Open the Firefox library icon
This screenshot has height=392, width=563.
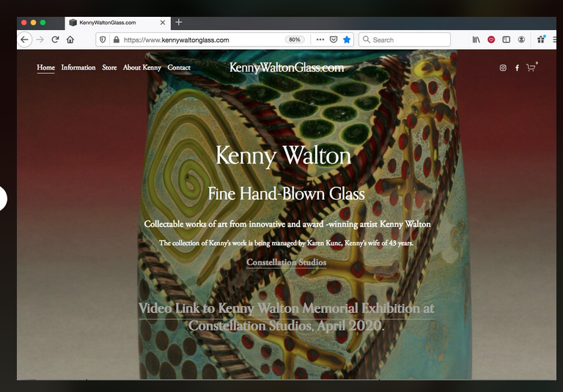(476, 40)
